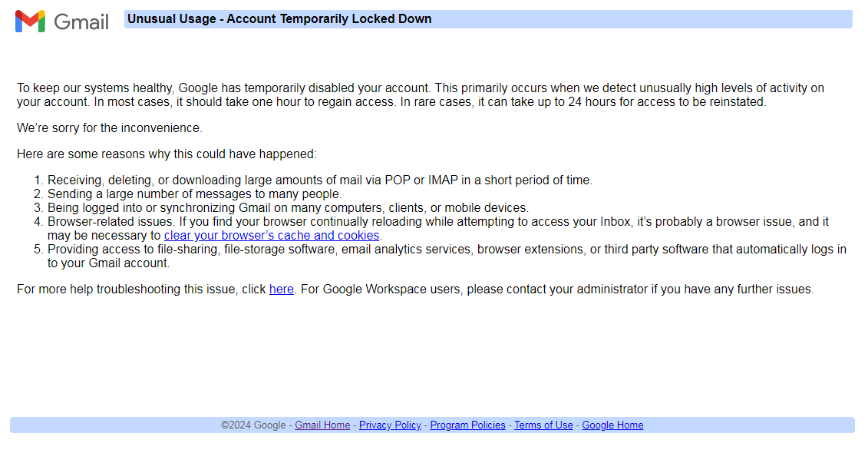Viewport: 868px width, 450px height.
Task: View the Terms of Use link
Action: [x=543, y=425]
